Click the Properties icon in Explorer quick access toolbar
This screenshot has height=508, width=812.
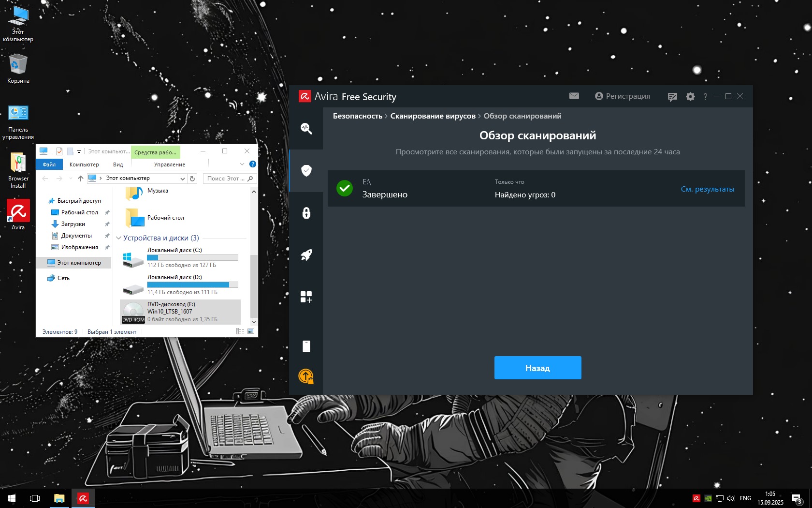59,151
